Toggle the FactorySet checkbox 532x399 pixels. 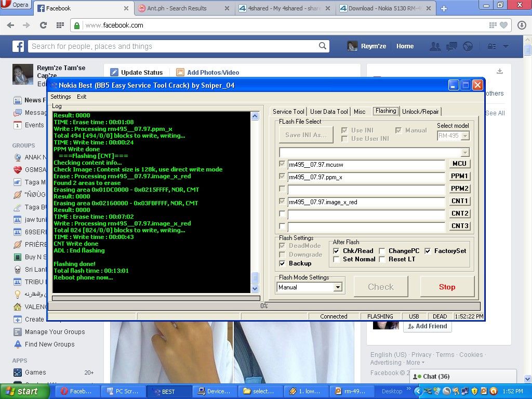[428, 251]
